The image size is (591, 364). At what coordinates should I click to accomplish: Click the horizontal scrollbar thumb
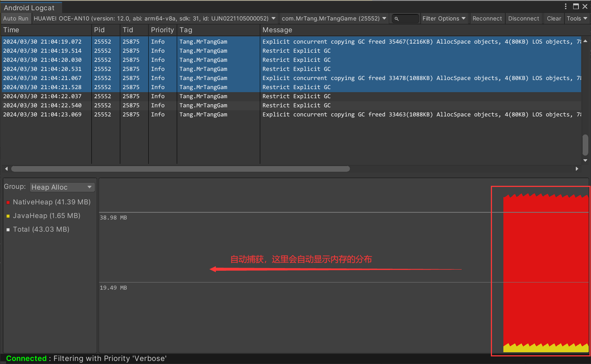[x=181, y=169]
